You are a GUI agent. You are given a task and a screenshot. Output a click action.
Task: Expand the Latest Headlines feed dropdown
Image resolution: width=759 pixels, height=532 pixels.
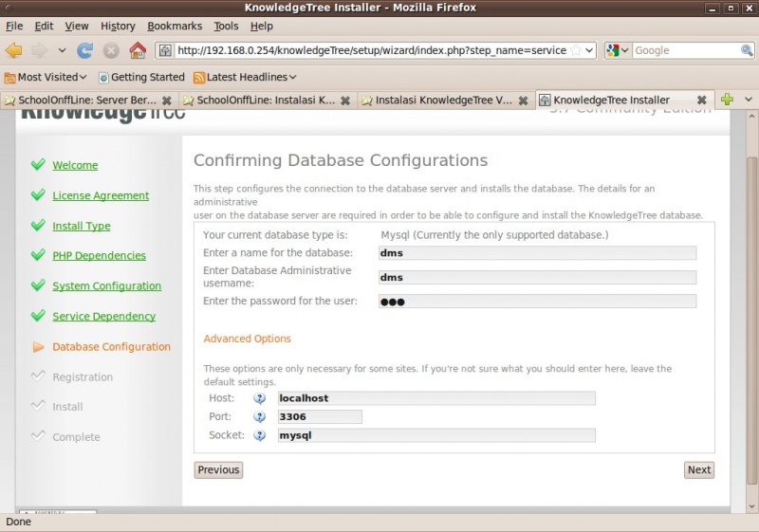(x=246, y=77)
